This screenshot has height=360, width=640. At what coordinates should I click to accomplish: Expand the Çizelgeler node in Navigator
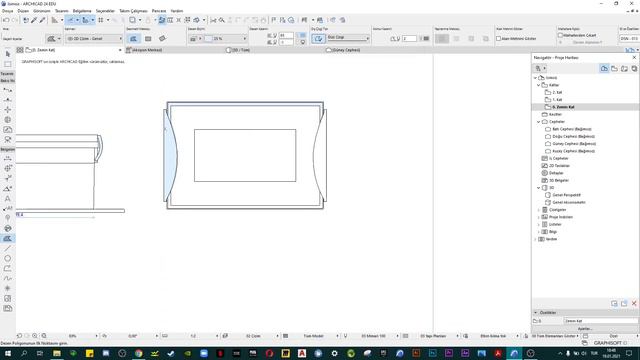[538, 210]
